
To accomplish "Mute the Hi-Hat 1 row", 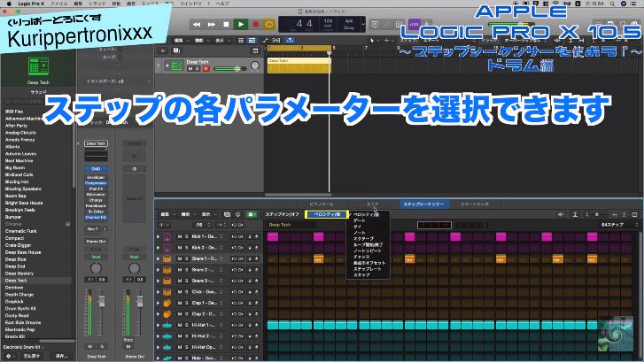I will tap(180, 325).
